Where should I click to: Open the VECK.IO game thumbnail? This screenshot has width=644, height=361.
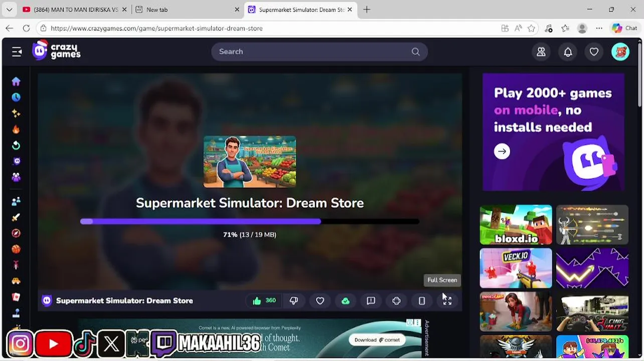pyautogui.click(x=516, y=268)
